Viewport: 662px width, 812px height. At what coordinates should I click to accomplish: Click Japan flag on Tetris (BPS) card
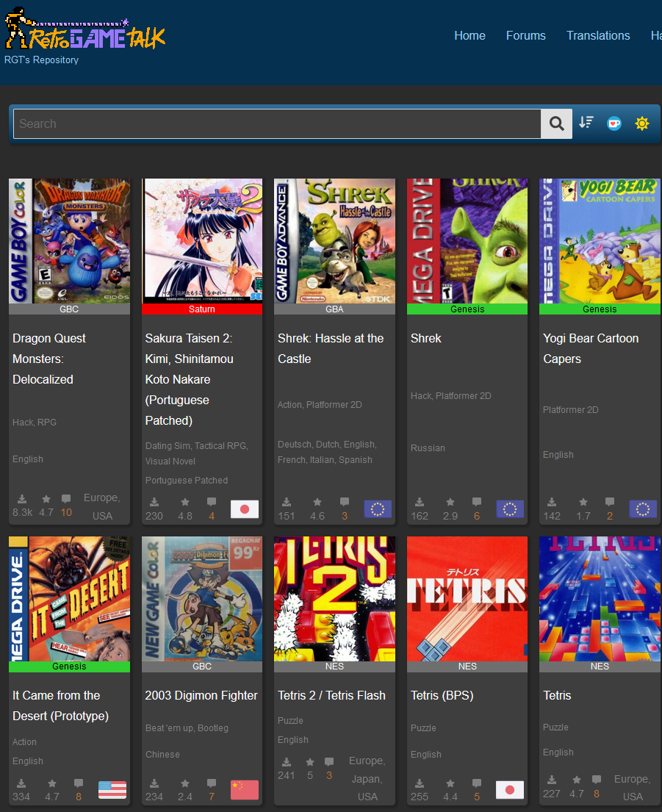click(x=510, y=790)
